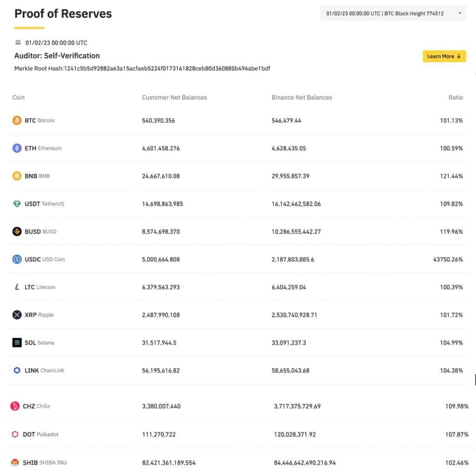Click the BNB coin icon
Image resolution: width=476 pixels, height=472 pixels.
click(x=17, y=176)
